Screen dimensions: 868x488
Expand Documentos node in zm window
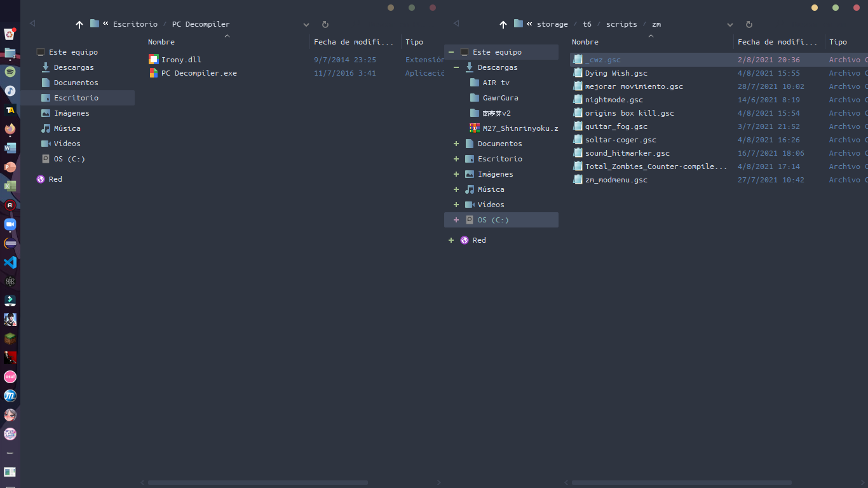(456, 144)
